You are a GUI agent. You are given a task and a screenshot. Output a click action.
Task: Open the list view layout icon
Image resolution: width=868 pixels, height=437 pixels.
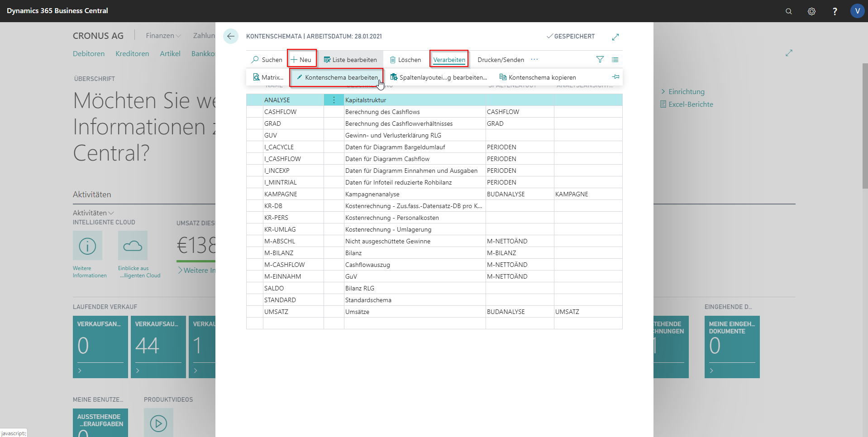tap(615, 59)
